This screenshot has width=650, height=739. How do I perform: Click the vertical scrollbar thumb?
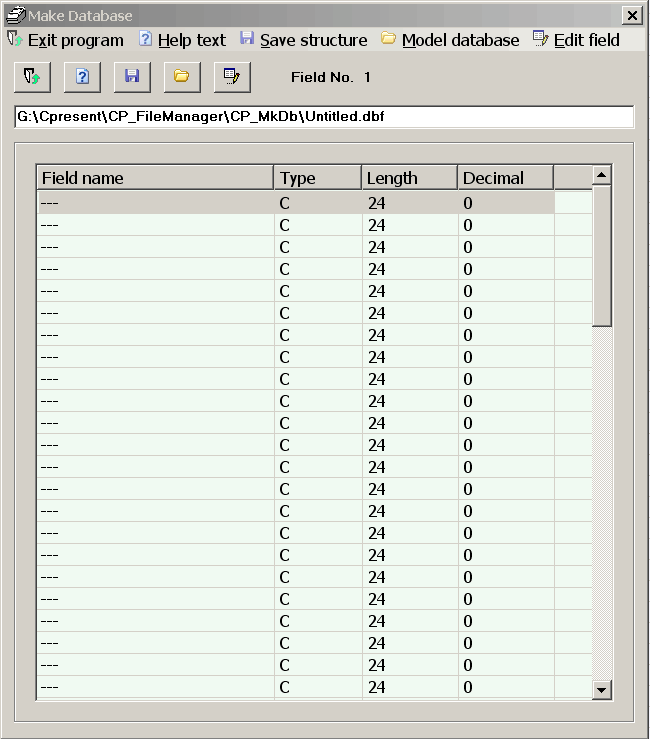click(602, 256)
